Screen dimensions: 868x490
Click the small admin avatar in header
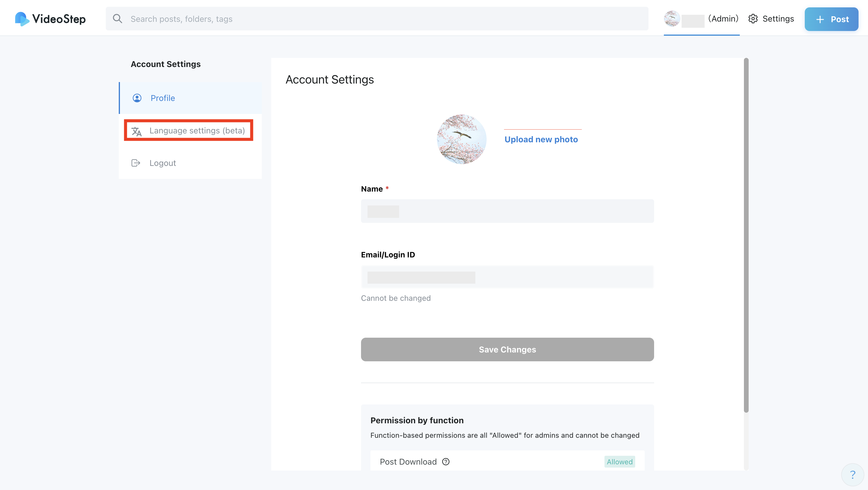[672, 19]
